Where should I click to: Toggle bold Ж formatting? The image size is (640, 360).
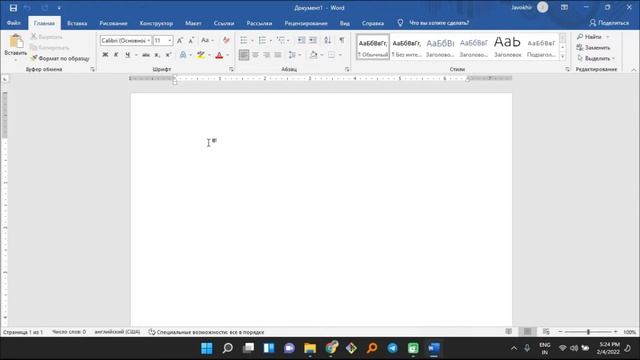[105, 55]
